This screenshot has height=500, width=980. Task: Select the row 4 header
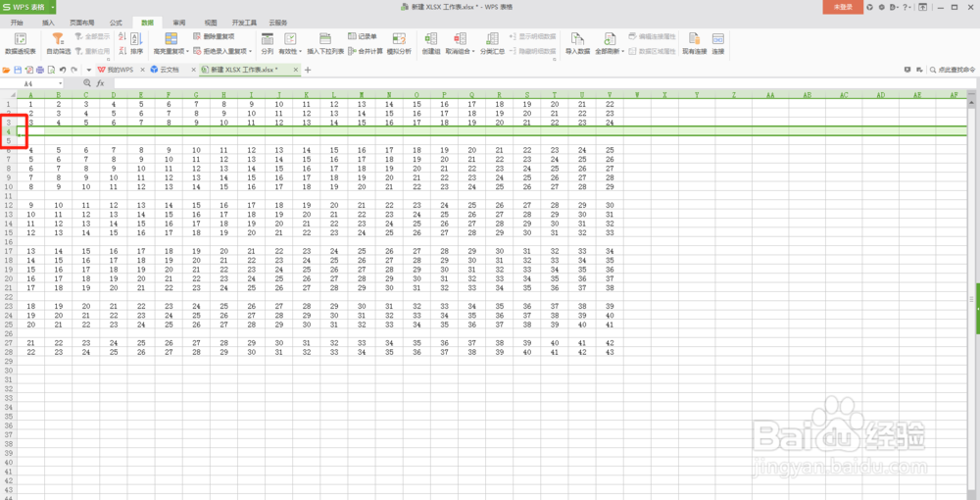tap(9, 132)
